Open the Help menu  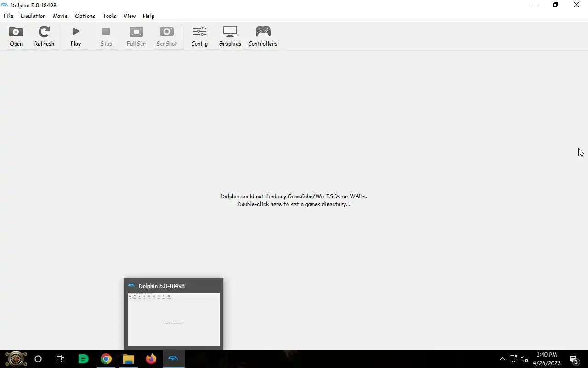coord(148,16)
